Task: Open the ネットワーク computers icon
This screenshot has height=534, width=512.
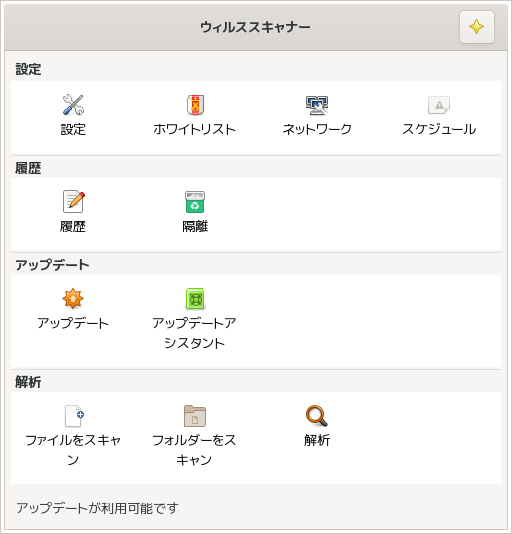Action: coord(317,105)
